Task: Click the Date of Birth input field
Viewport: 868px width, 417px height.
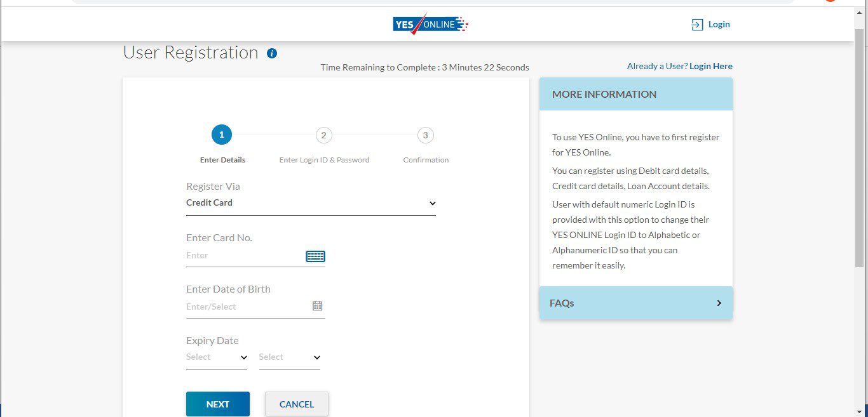Action: pyautogui.click(x=247, y=307)
